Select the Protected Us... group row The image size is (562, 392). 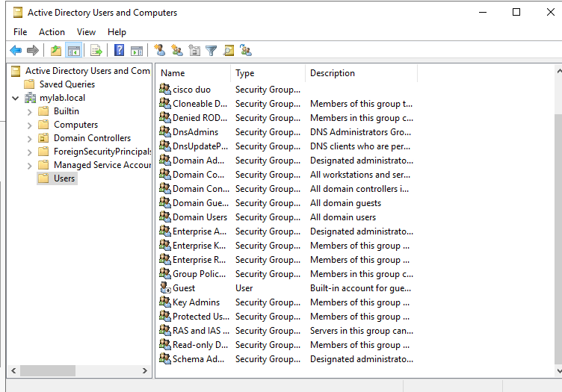[x=286, y=317]
